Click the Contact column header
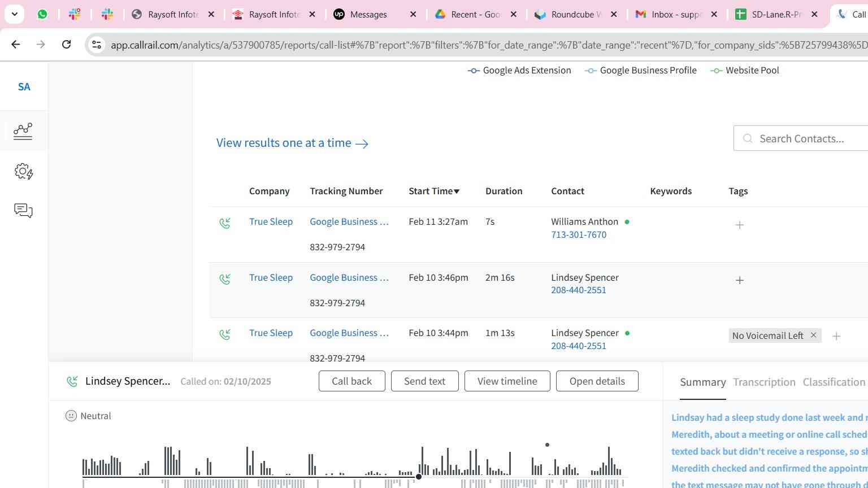The image size is (868, 488). click(x=567, y=191)
